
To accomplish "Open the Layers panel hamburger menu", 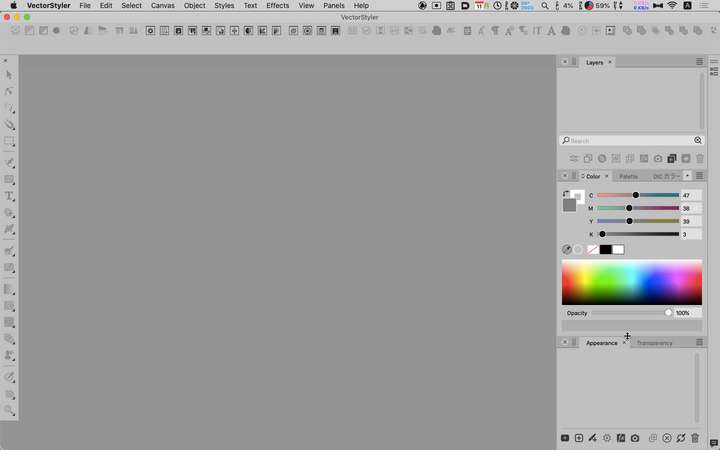I will click(x=699, y=62).
